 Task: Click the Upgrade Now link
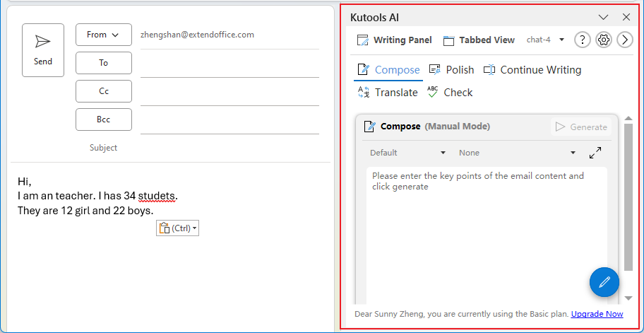(x=597, y=314)
